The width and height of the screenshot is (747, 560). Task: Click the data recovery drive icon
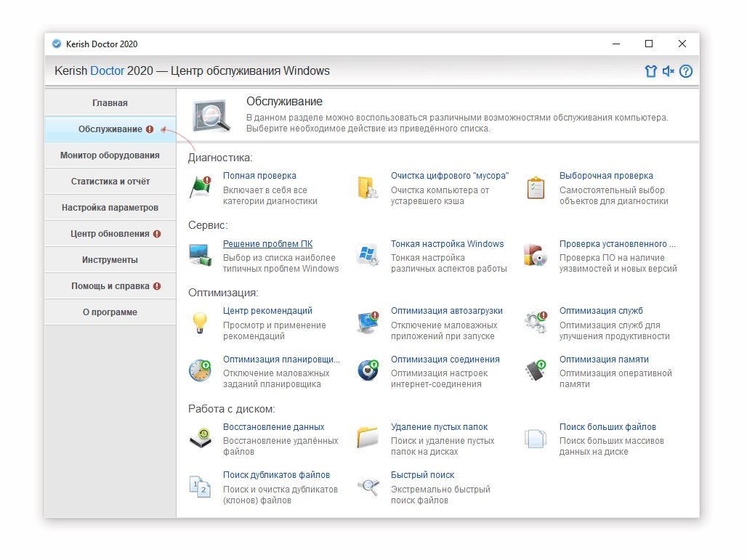pyautogui.click(x=201, y=439)
